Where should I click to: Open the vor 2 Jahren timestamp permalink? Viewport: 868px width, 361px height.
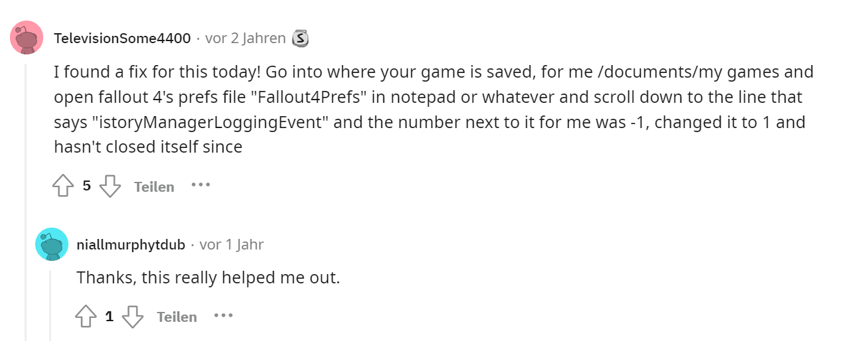(x=246, y=38)
